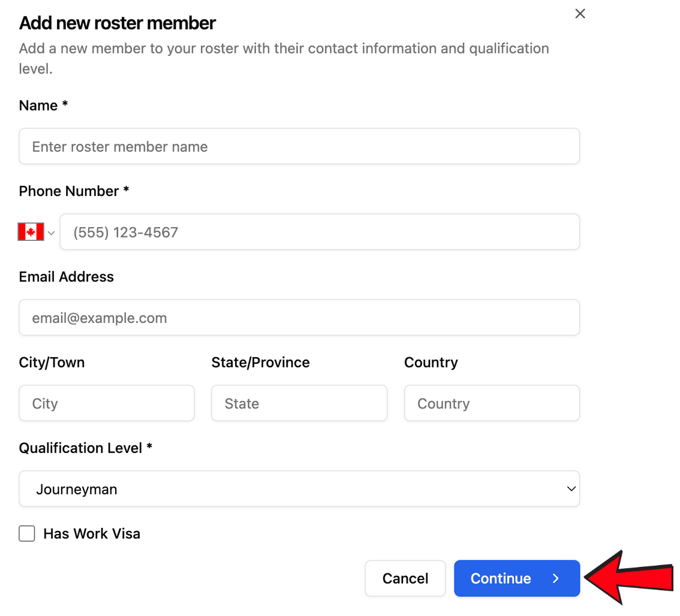Click the Country input field

tap(492, 403)
